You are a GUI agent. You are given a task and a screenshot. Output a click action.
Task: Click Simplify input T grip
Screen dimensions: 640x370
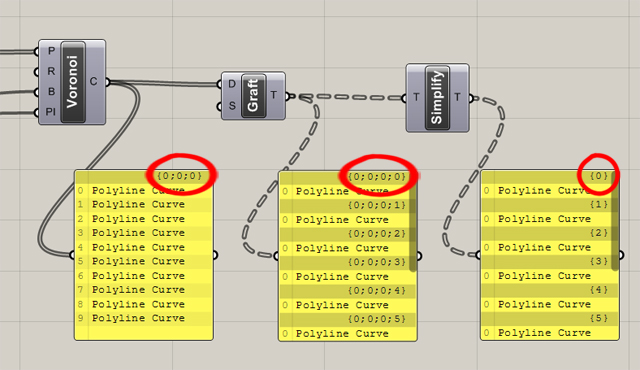(x=404, y=98)
